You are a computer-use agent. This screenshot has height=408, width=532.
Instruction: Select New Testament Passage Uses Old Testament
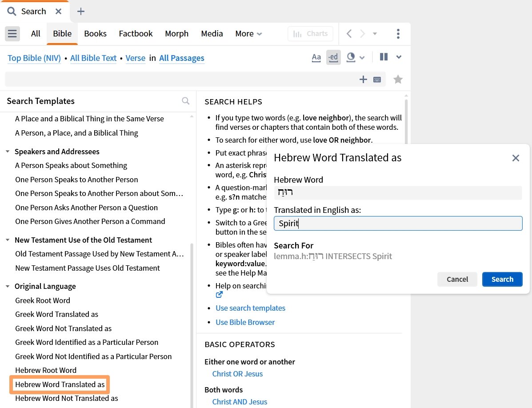coord(88,268)
